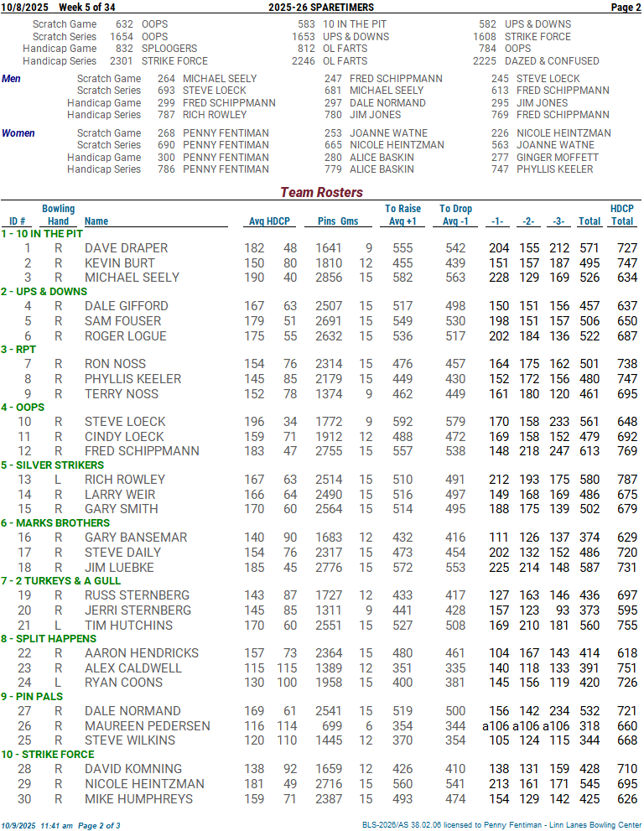Click MIKE HUMPHREYS in the roster
This screenshot has height=831, width=644.
tap(138, 799)
